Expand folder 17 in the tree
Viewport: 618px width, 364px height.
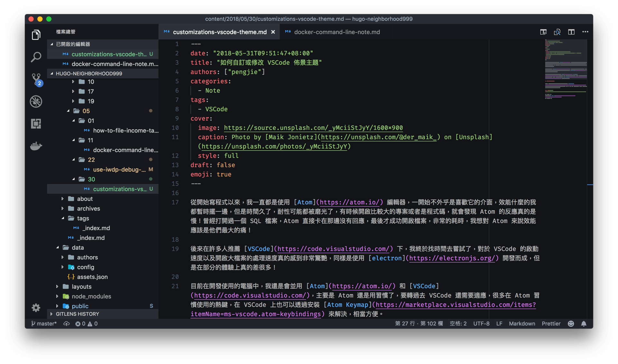[103, 91]
